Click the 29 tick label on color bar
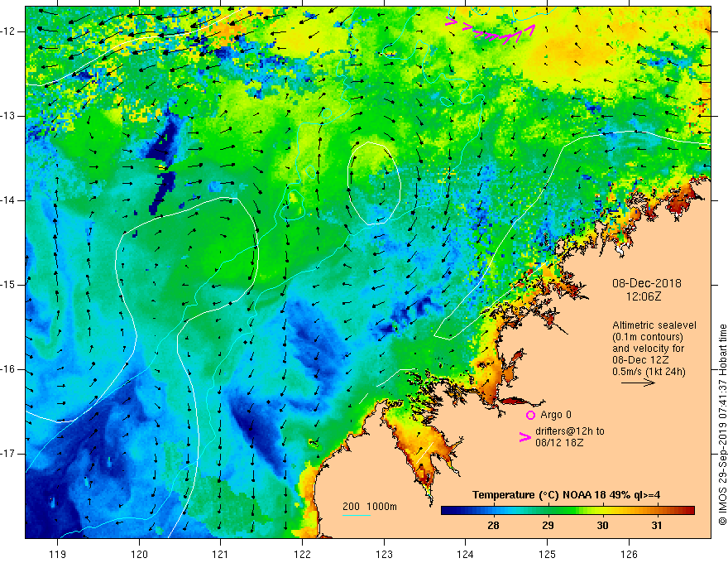Image resolution: width=728 pixels, height=563 pixels. (548, 526)
